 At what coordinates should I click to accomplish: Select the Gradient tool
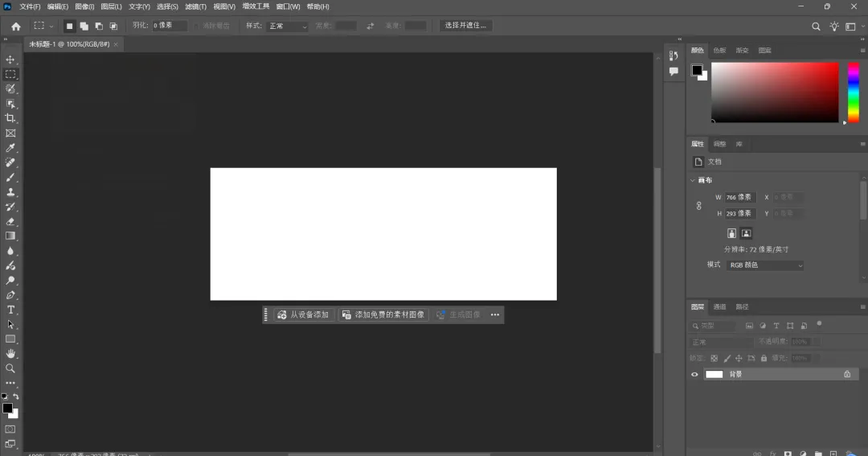point(10,236)
